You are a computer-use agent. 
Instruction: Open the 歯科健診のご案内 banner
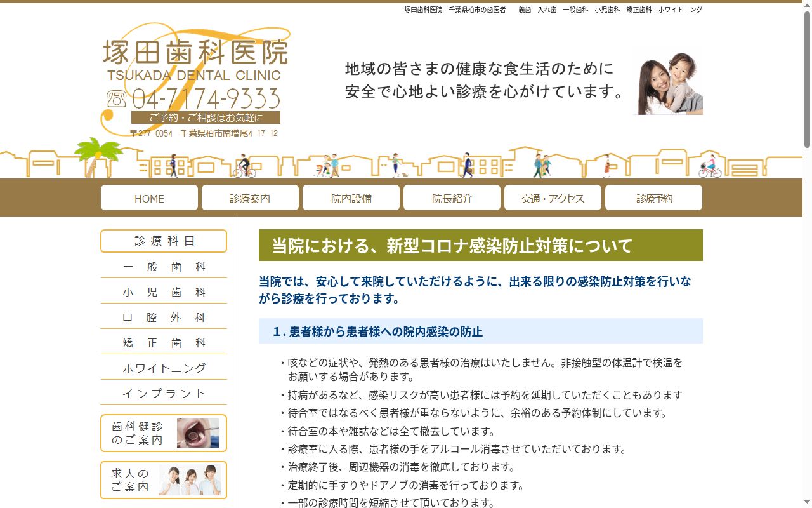coord(164,433)
